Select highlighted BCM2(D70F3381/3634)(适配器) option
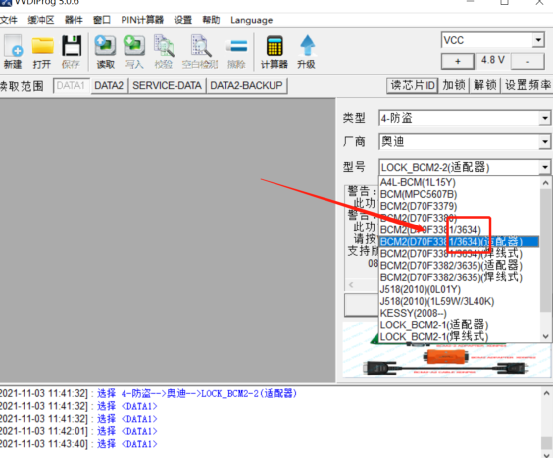This screenshot has height=458, width=553. [x=459, y=242]
